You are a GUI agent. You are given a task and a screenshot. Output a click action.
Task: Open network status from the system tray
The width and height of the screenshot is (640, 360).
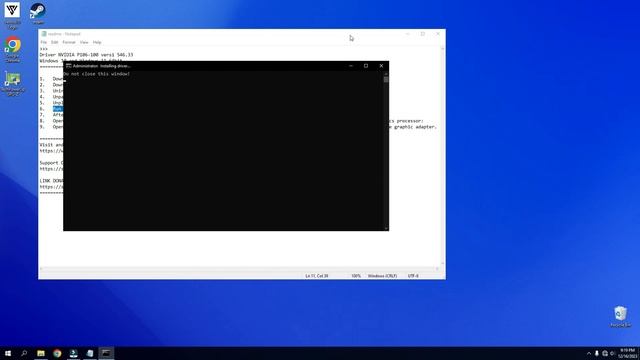click(x=605, y=353)
